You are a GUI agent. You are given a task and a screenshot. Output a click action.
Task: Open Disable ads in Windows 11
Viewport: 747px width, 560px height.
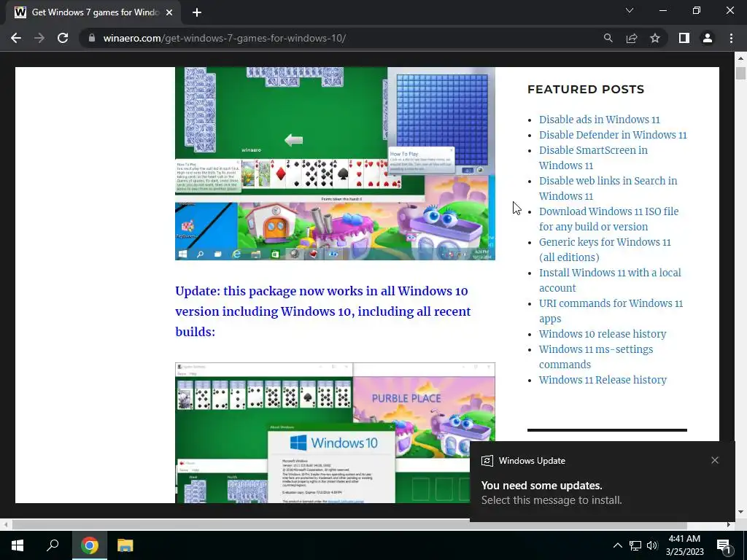pyautogui.click(x=600, y=120)
